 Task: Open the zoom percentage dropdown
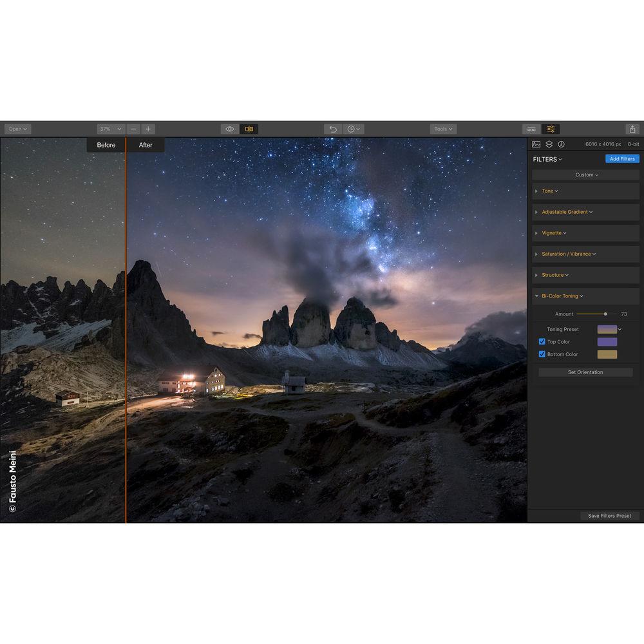(x=110, y=129)
